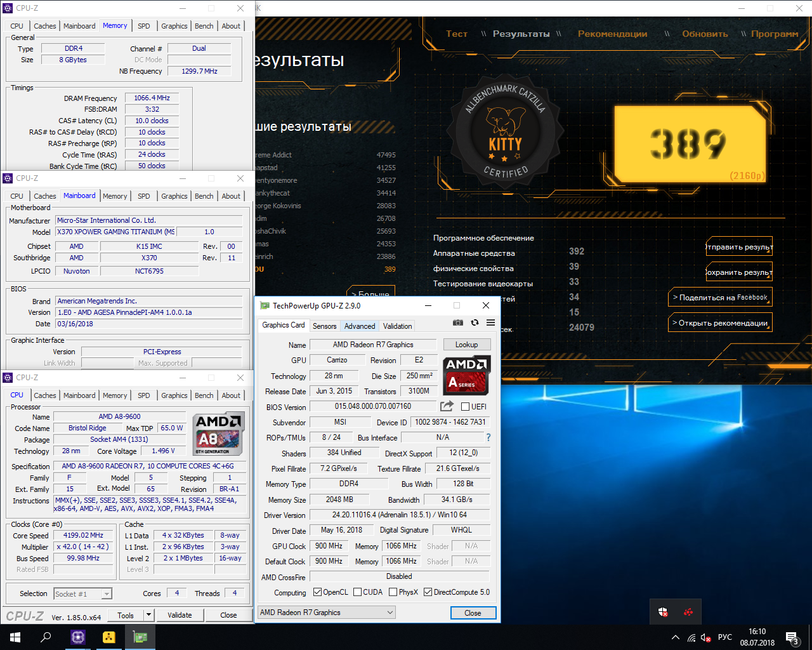Viewport: 812px width, 650px height.
Task: Open Caches tab in bottom CPU-Z window
Action: pyautogui.click(x=44, y=395)
